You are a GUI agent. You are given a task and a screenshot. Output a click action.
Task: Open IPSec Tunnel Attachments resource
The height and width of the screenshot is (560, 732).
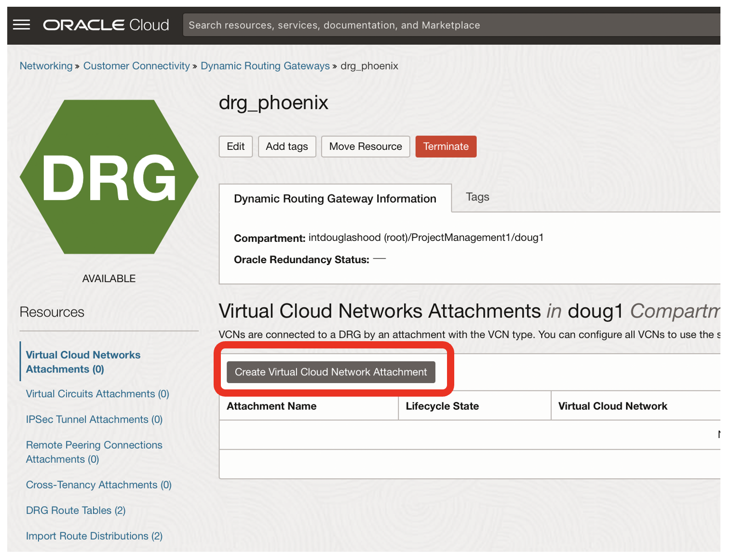click(x=94, y=419)
